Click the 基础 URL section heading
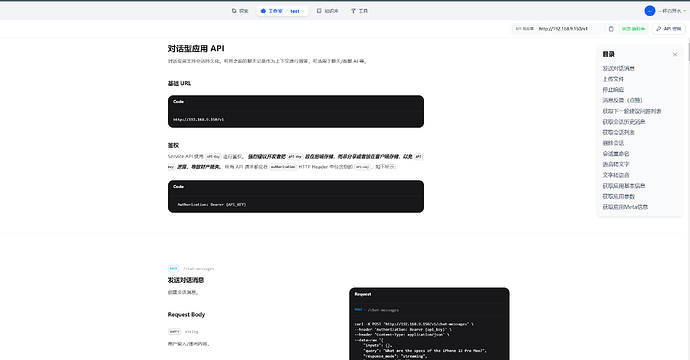690x360 pixels. (x=179, y=83)
